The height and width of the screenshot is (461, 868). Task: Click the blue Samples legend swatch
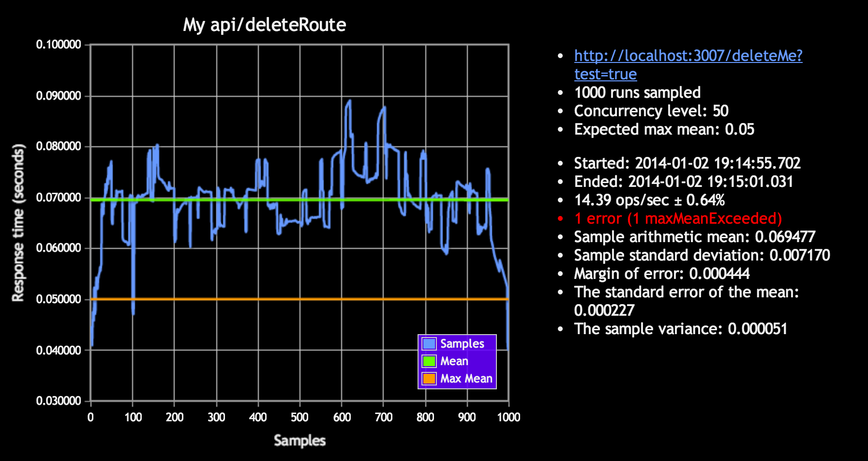click(429, 344)
